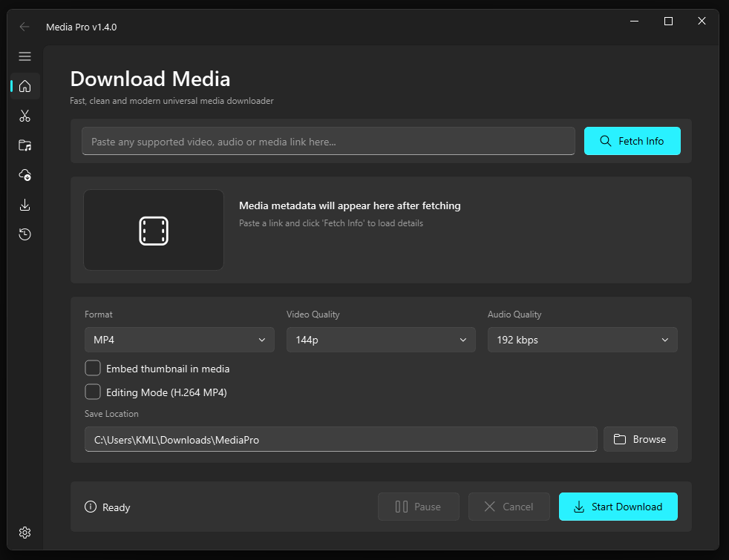Enable Editing Mode (H.264 MP4) checkbox
This screenshot has height=560, width=729.
[x=93, y=392]
